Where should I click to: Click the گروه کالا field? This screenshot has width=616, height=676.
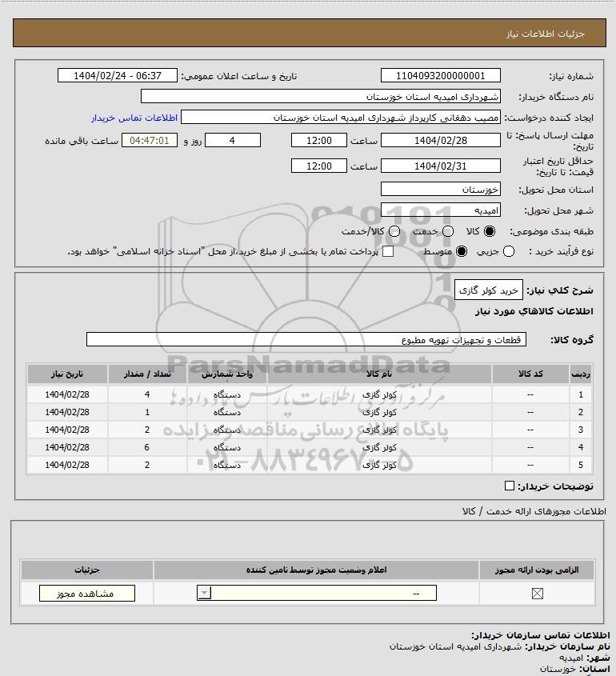[306, 340]
